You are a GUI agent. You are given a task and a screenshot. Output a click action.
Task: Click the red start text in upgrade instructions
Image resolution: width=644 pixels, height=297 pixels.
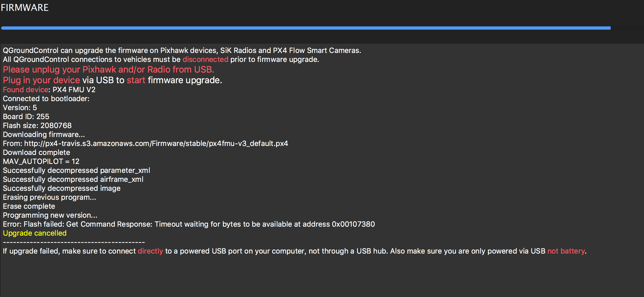[x=136, y=80]
